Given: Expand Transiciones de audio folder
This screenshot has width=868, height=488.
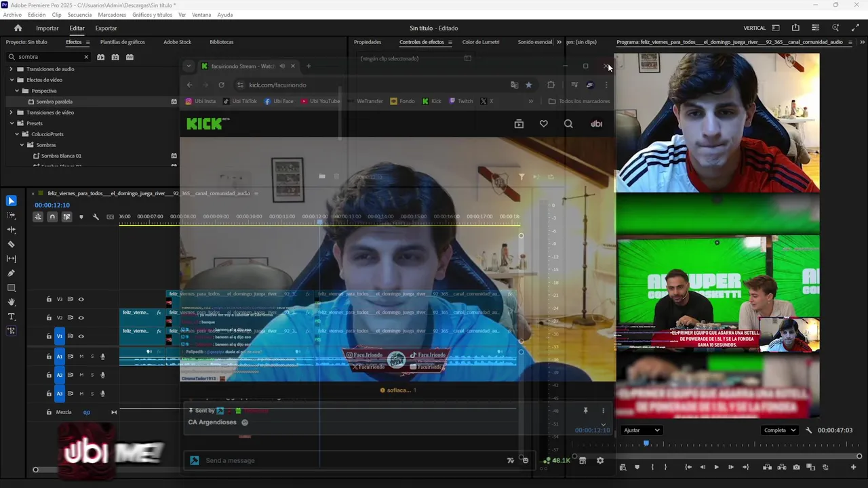Looking at the screenshot, I should 11,69.
